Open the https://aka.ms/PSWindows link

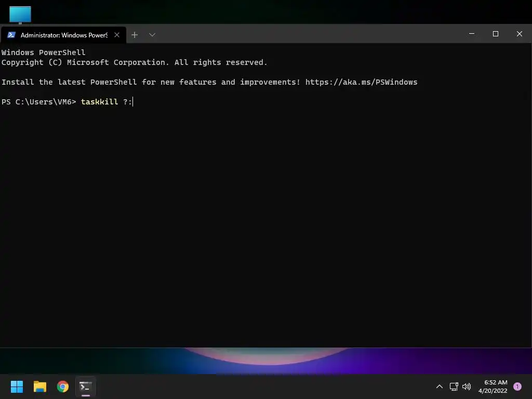point(362,82)
